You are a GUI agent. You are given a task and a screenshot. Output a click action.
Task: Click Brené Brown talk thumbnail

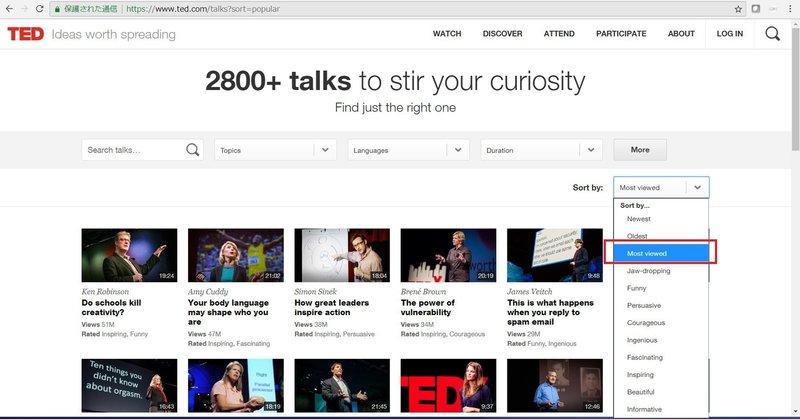448,255
